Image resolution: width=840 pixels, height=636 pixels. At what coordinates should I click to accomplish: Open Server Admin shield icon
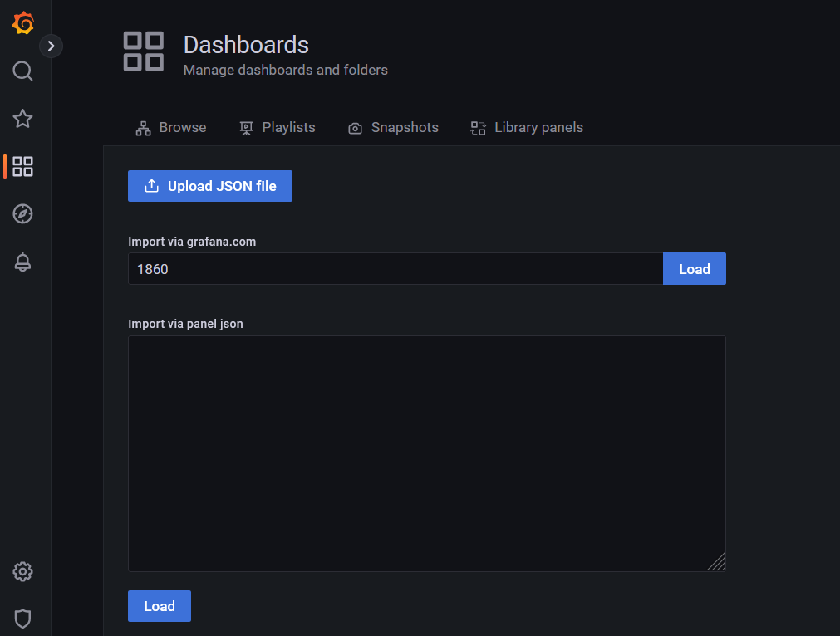click(23, 619)
